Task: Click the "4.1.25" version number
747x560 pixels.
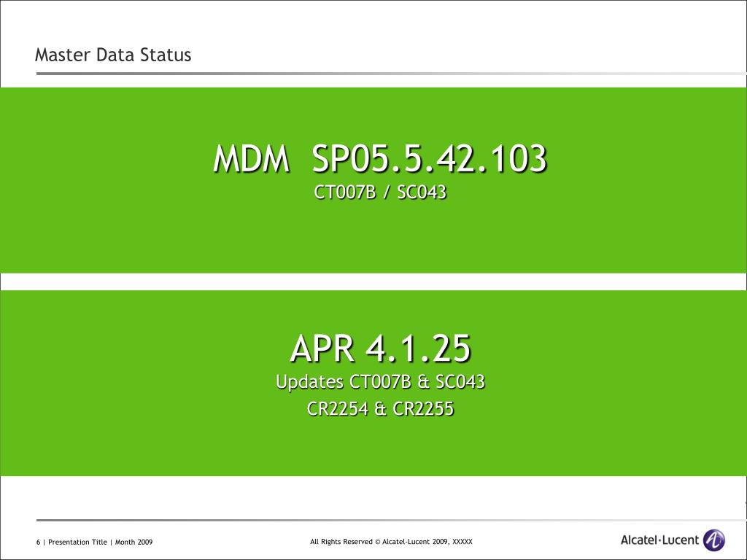Action: 418,349
